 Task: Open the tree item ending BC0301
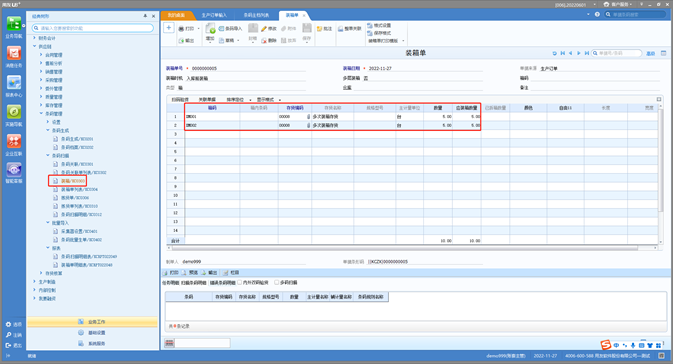click(x=77, y=164)
